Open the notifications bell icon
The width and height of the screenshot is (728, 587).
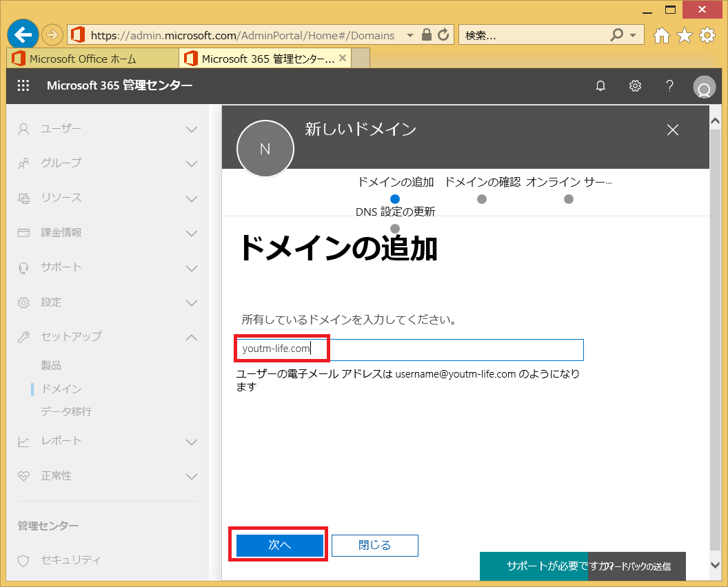pyautogui.click(x=600, y=86)
